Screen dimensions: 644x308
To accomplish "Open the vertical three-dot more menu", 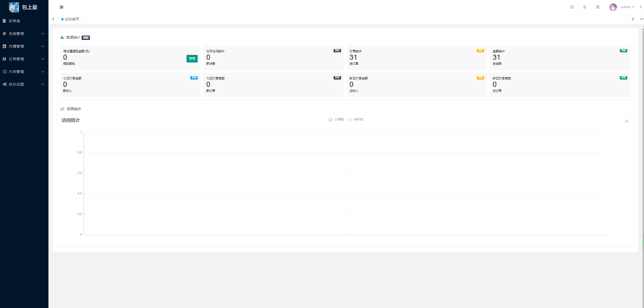I will pos(641,7).
